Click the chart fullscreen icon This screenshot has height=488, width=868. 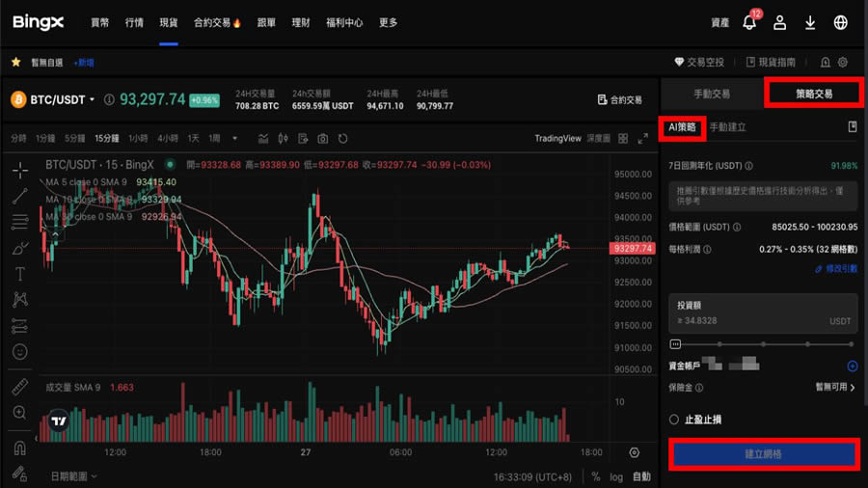tap(643, 139)
